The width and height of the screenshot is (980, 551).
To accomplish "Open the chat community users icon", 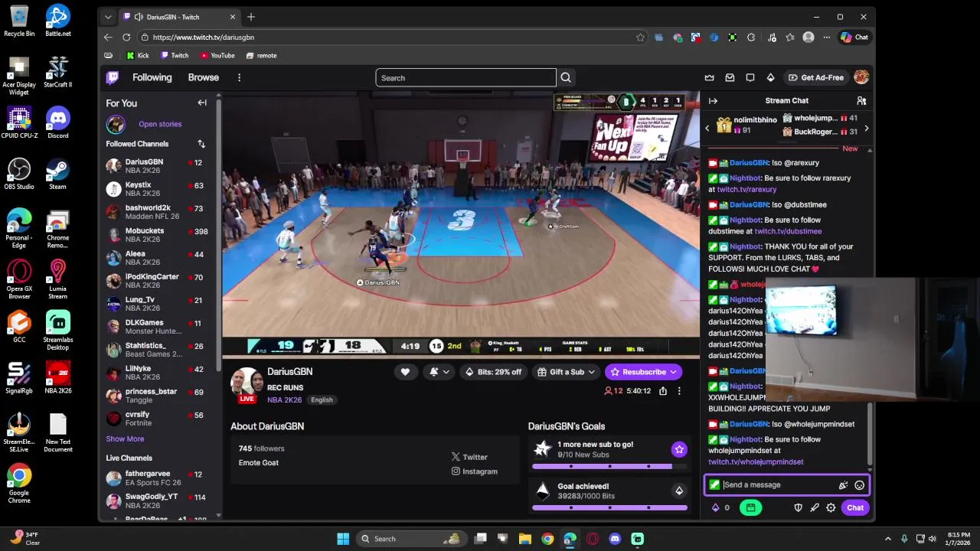I will [861, 101].
